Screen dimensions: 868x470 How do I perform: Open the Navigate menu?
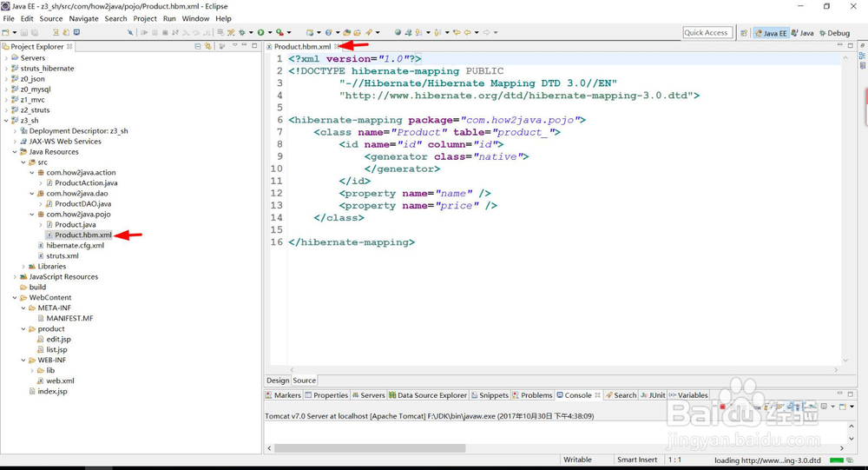(83, 18)
